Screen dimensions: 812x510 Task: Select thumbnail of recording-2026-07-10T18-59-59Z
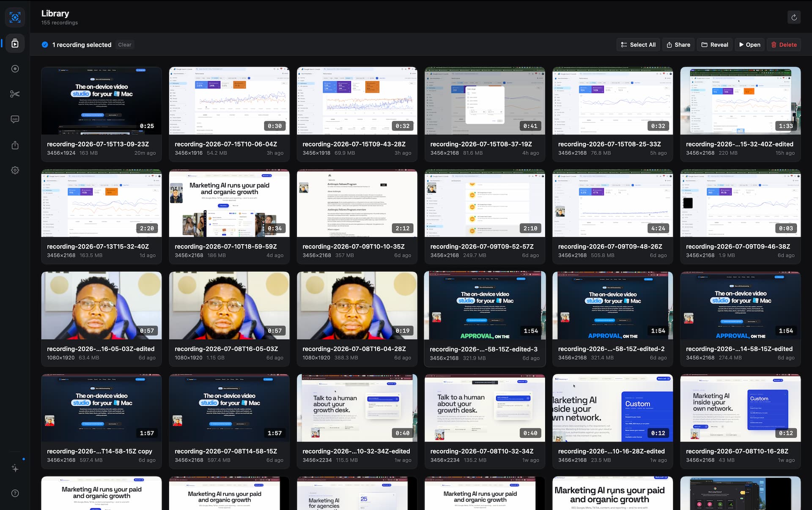(x=229, y=203)
